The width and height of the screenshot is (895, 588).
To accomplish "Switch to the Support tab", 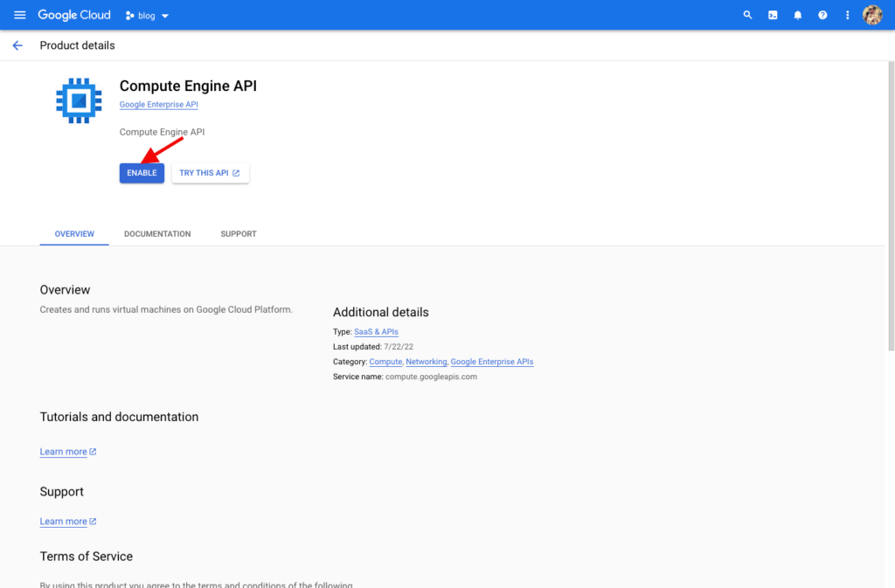I will (239, 234).
